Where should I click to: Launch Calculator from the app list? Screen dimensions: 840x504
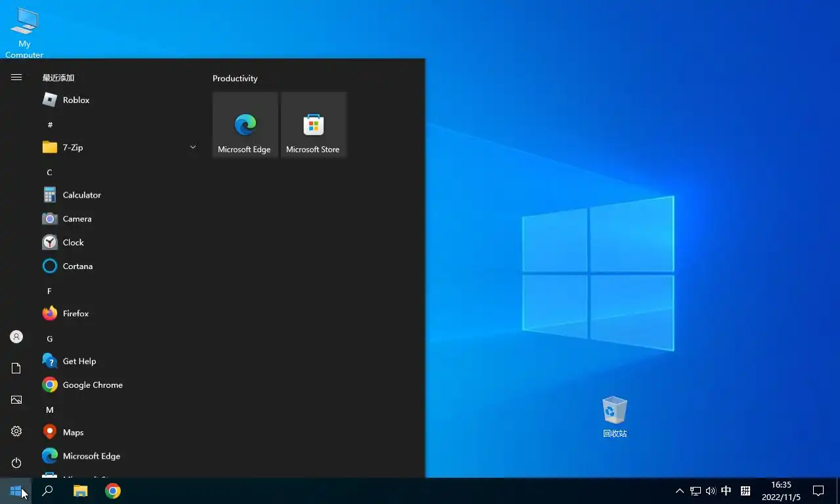pyautogui.click(x=120, y=195)
